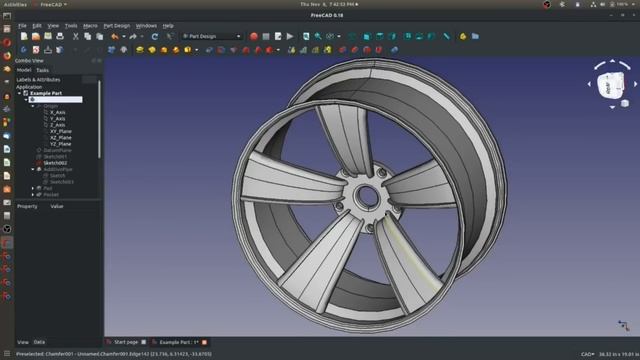The height and width of the screenshot is (360, 640).
Task: Switch to the View tab in property panel
Action: 23,342
